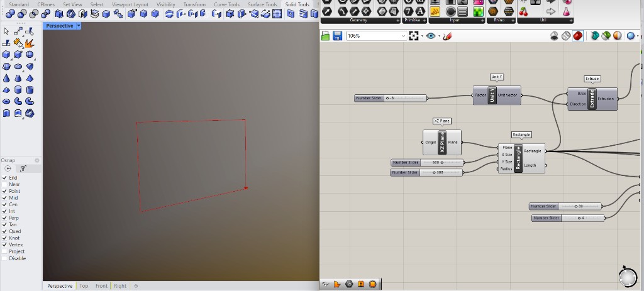Open dropdown arrow beside zoom extents icon
The width and height of the screenshot is (644, 291).
click(422, 36)
